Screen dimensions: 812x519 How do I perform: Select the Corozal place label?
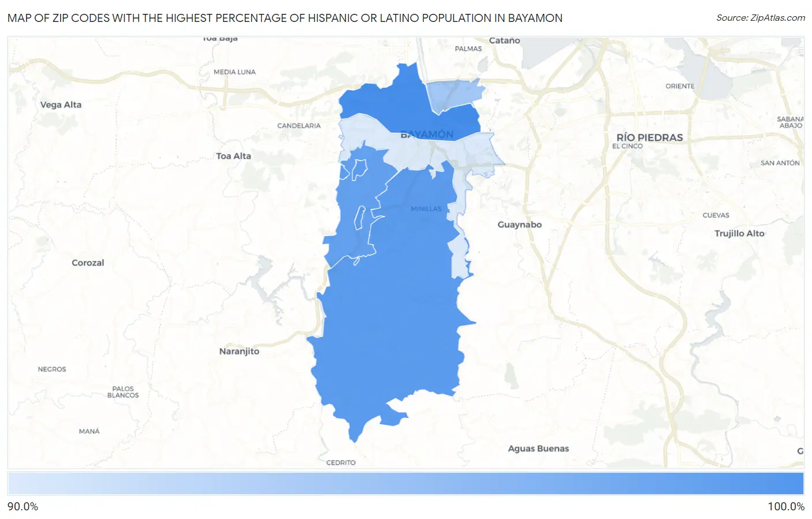[88, 263]
